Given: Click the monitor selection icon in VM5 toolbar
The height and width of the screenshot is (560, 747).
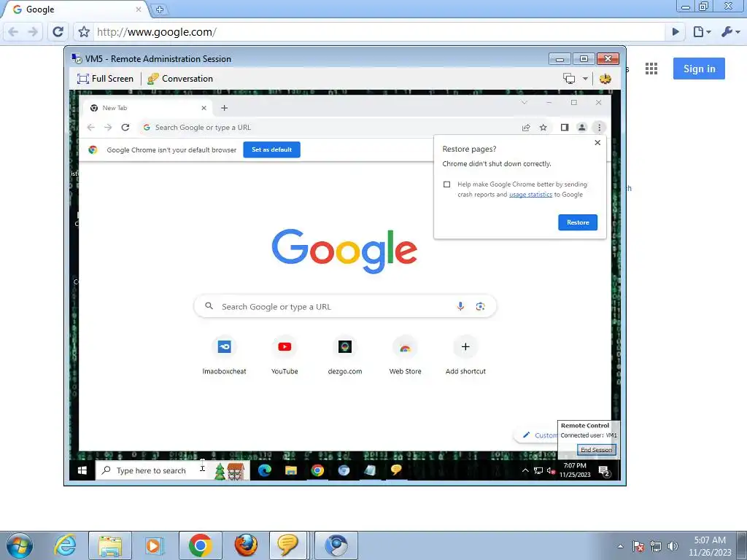Looking at the screenshot, I should (x=569, y=79).
